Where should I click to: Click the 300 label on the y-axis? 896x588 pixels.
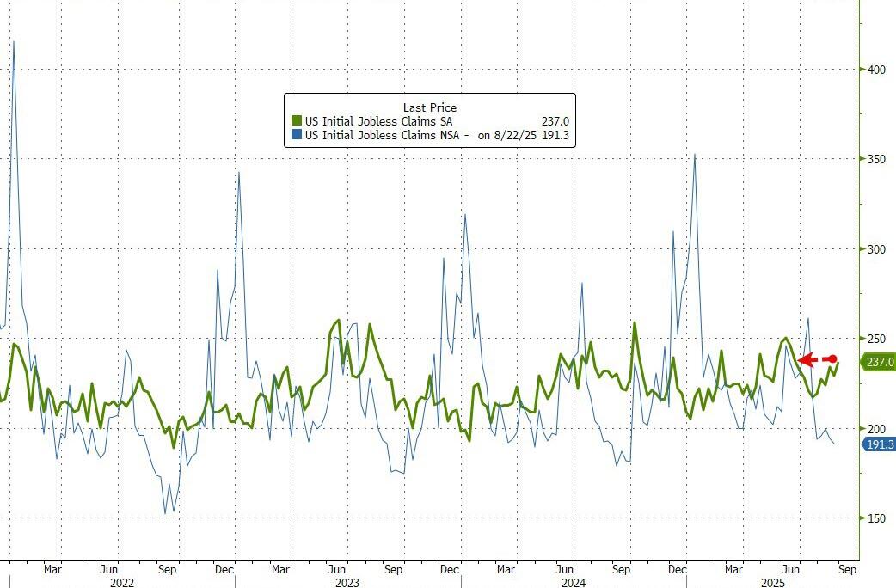(875, 249)
